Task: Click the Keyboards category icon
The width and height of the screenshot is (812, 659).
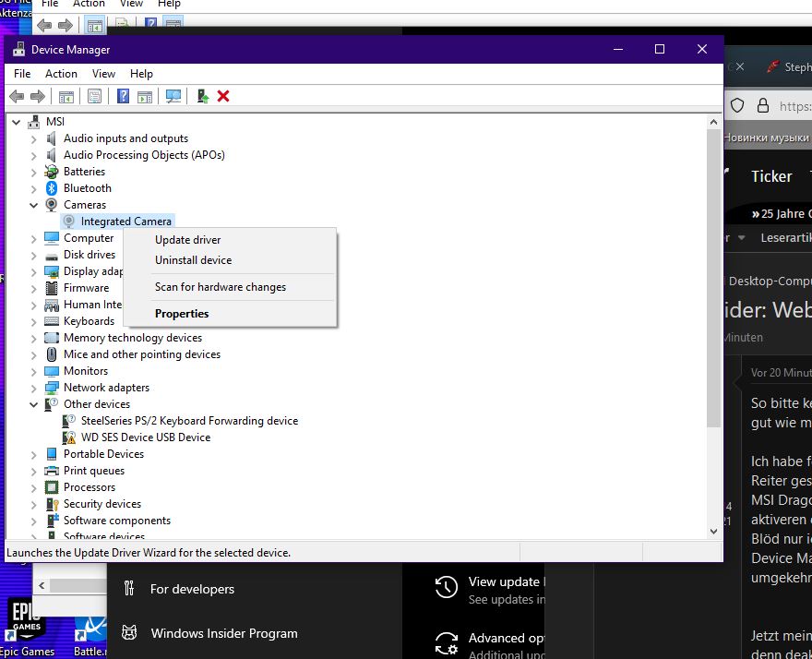Action: pyautogui.click(x=52, y=321)
